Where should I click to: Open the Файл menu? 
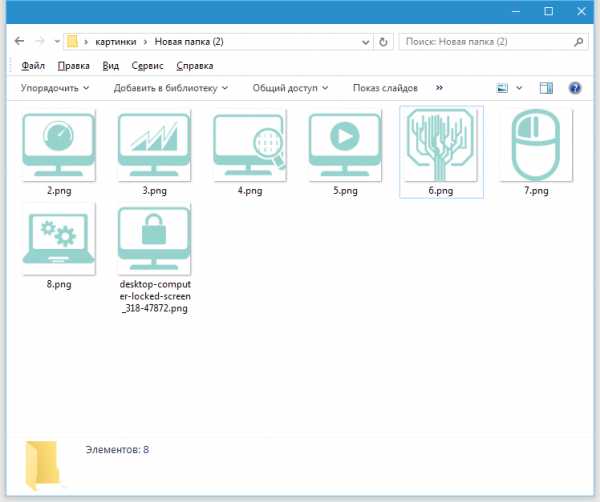point(32,66)
